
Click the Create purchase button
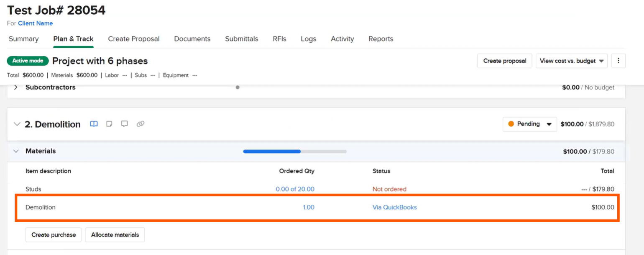coord(54,235)
